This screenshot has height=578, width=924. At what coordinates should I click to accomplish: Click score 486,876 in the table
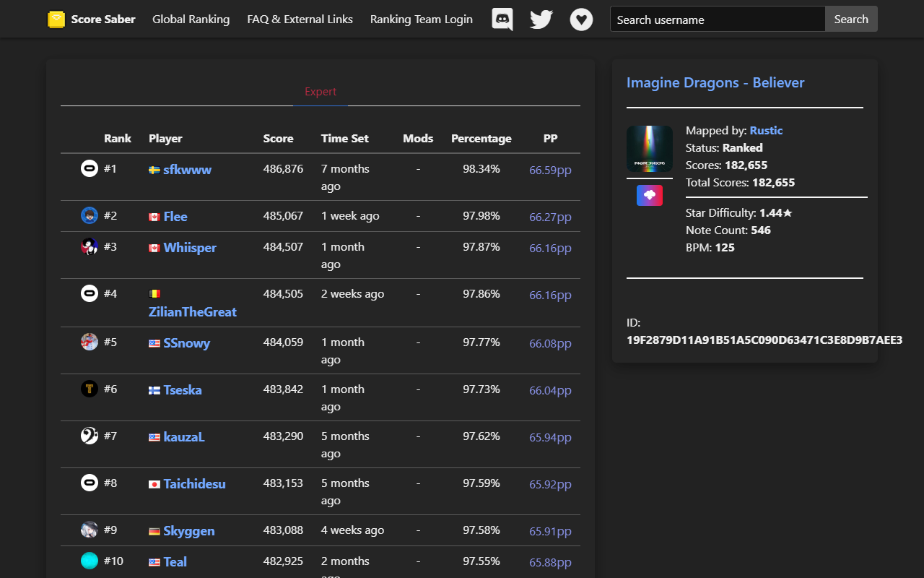click(283, 169)
